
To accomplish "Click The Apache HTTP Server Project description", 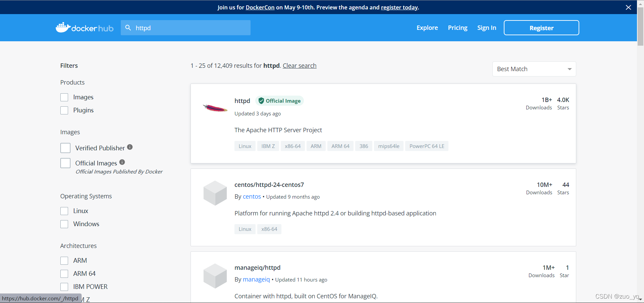I will coord(278,130).
